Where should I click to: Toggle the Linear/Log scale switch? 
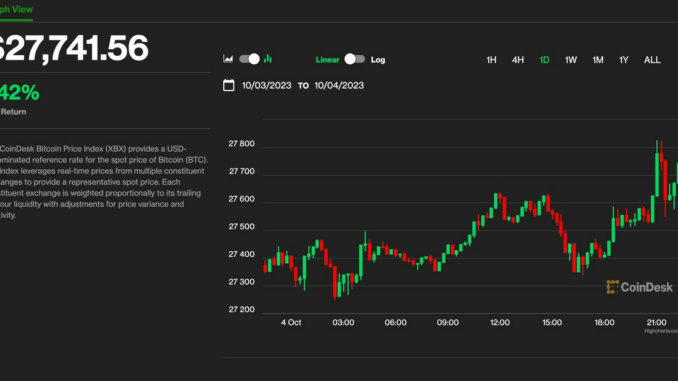(x=355, y=59)
